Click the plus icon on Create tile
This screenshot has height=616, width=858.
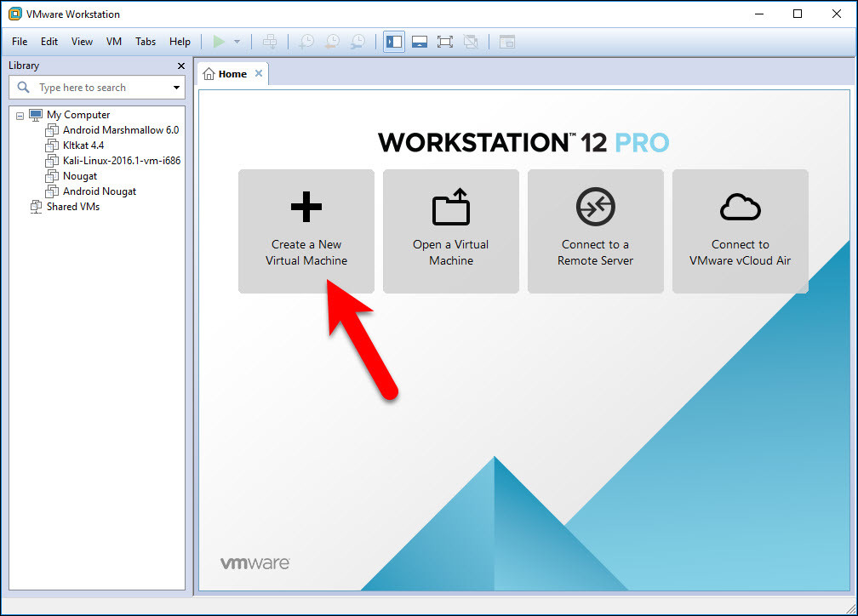[306, 207]
